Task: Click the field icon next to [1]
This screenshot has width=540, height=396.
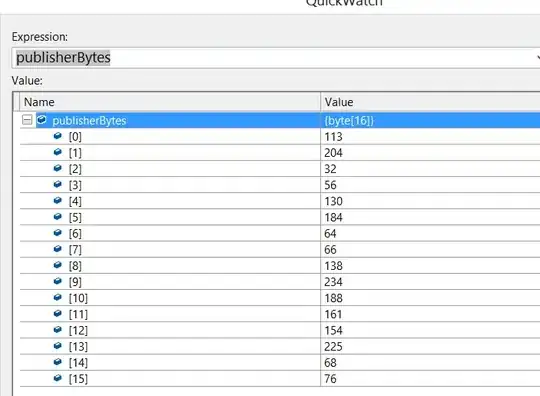Action: (x=58, y=152)
